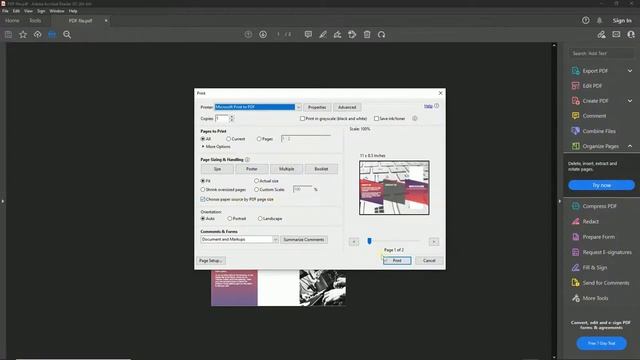
Task: Select the Landscape orientation radio button
Action: tap(260, 218)
